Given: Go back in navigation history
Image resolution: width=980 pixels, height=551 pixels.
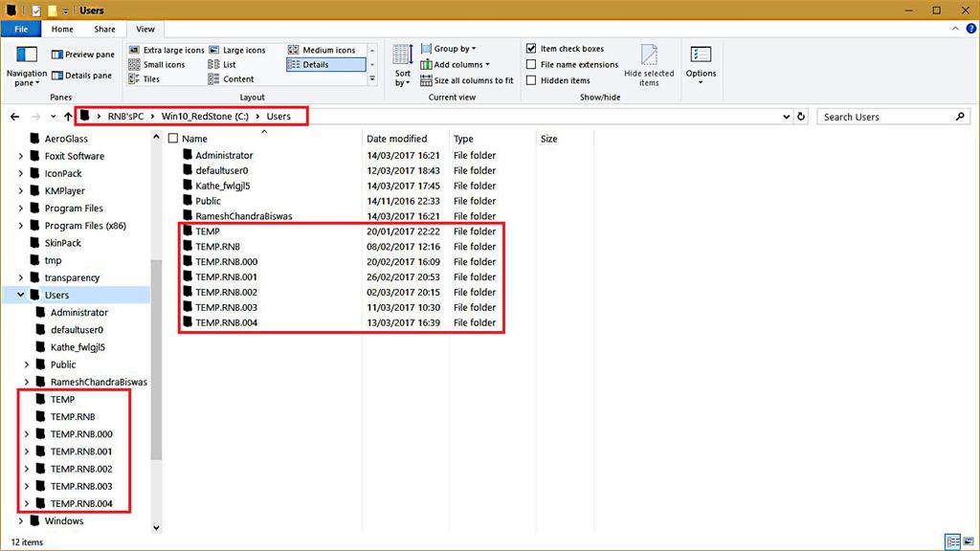Looking at the screenshot, I should [x=15, y=117].
